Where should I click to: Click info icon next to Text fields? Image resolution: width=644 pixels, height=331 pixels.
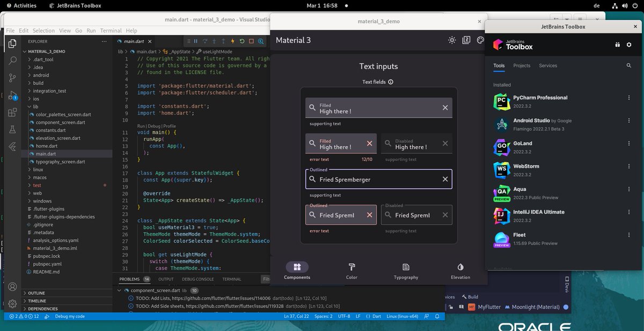pyautogui.click(x=391, y=82)
